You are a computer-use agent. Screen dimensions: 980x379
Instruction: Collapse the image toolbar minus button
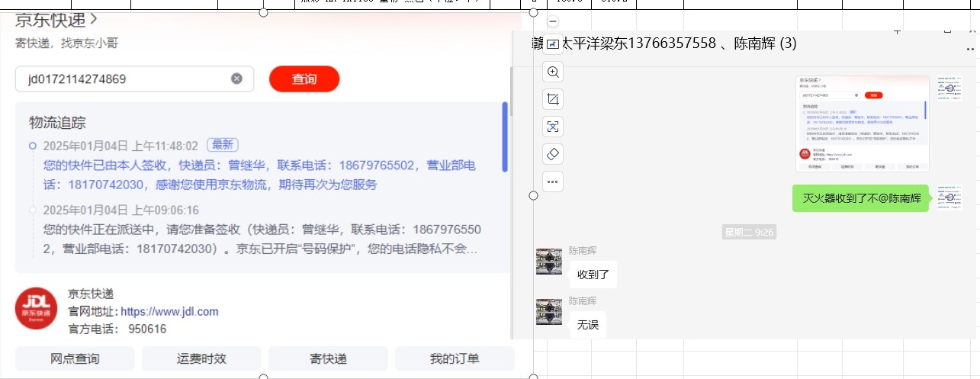click(553, 22)
